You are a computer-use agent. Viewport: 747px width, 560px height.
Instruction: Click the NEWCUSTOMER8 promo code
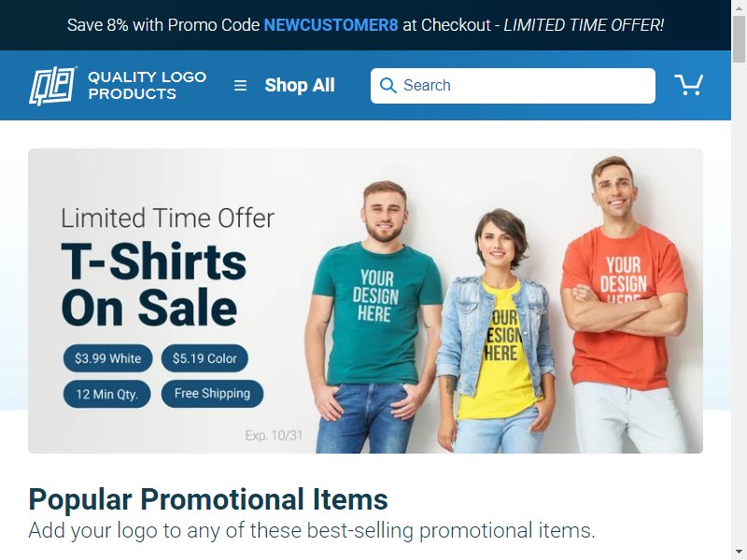pyautogui.click(x=331, y=25)
